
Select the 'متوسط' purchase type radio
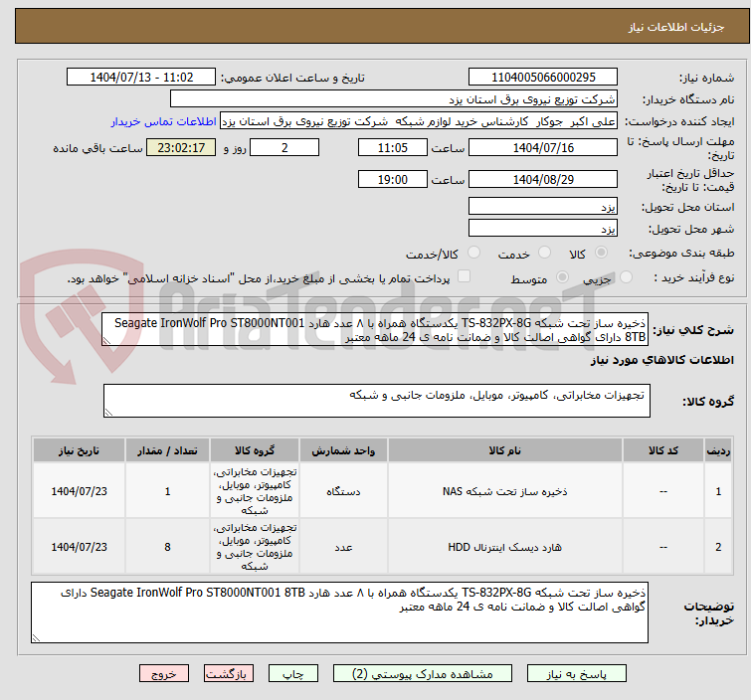click(x=562, y=276)
